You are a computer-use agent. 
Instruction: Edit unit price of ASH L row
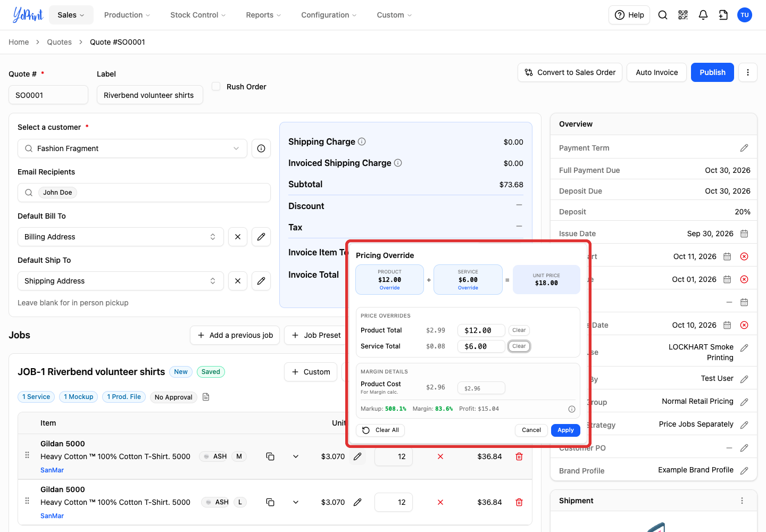click(x=357, y=502)
